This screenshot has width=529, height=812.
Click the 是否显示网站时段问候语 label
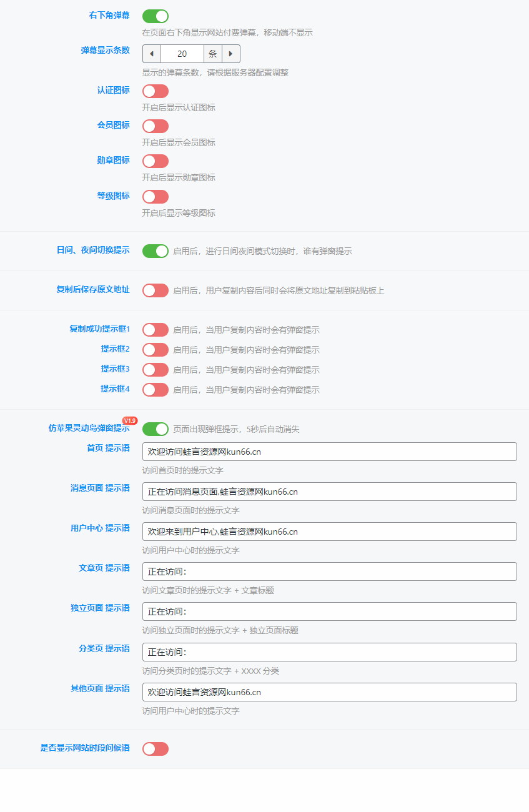coord(85,748)
